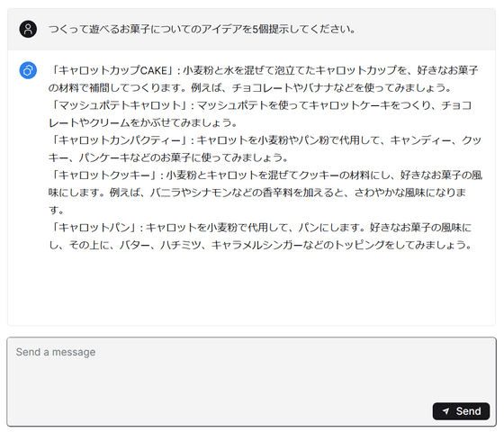Click the blue assistant avatar icon
This screenshot has height=432, width=504.
[x=28, y=70]
